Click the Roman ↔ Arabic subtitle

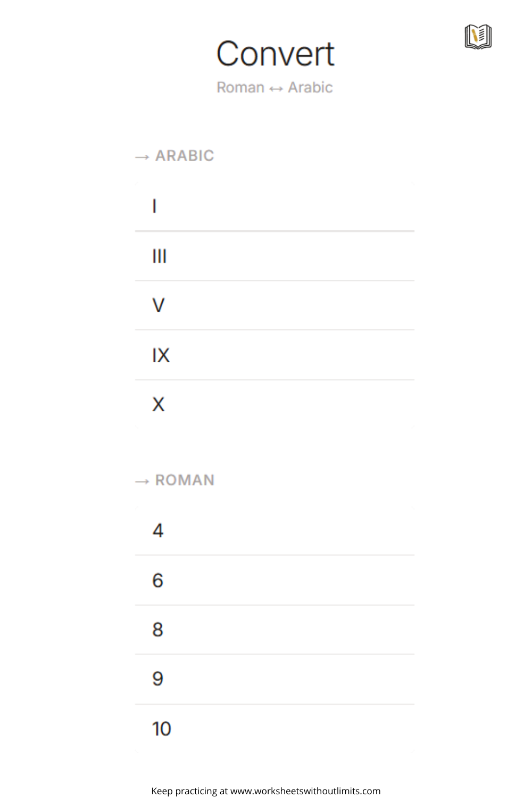(x=275, y=87)
